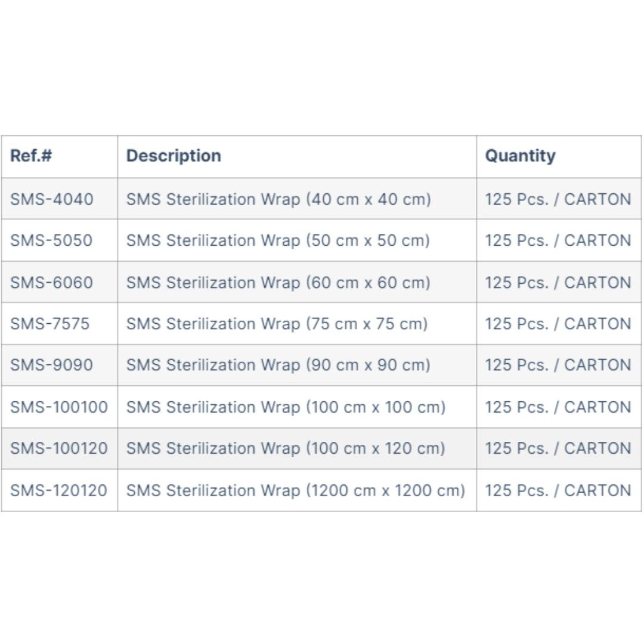Click the 50 cm x 50 cm description
The image size is (644, 644).
tap(277, 240)
